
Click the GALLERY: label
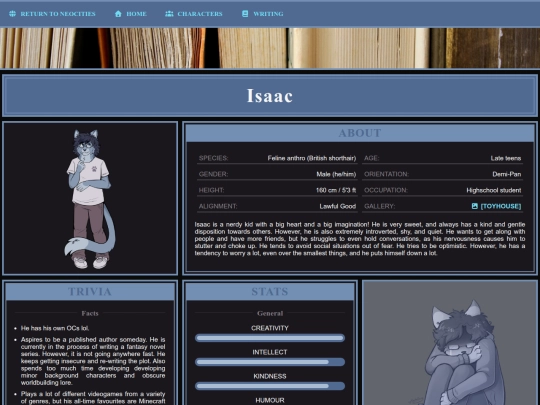pyautogui.click(x=380, y=206)
